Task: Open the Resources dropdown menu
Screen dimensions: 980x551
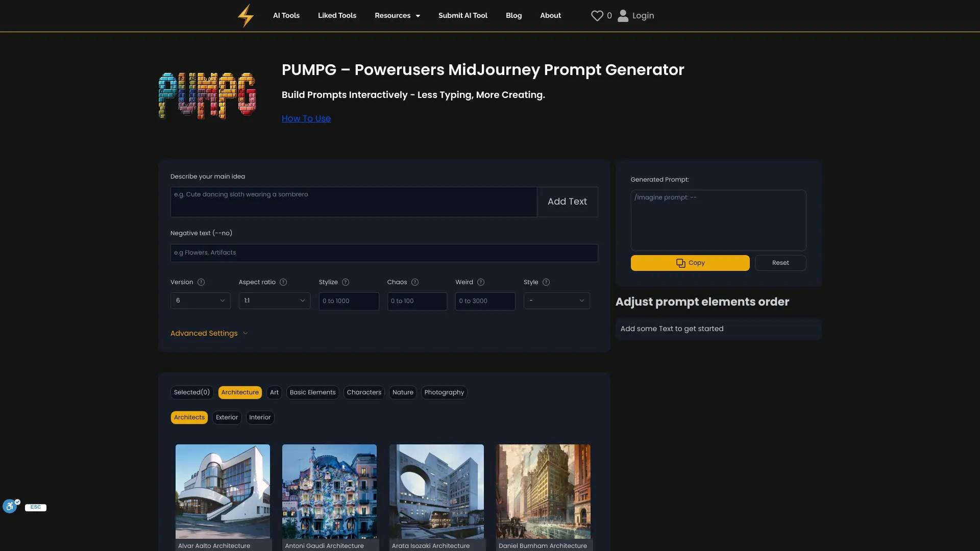Action: pyautogui.click(x=397, y=16)
